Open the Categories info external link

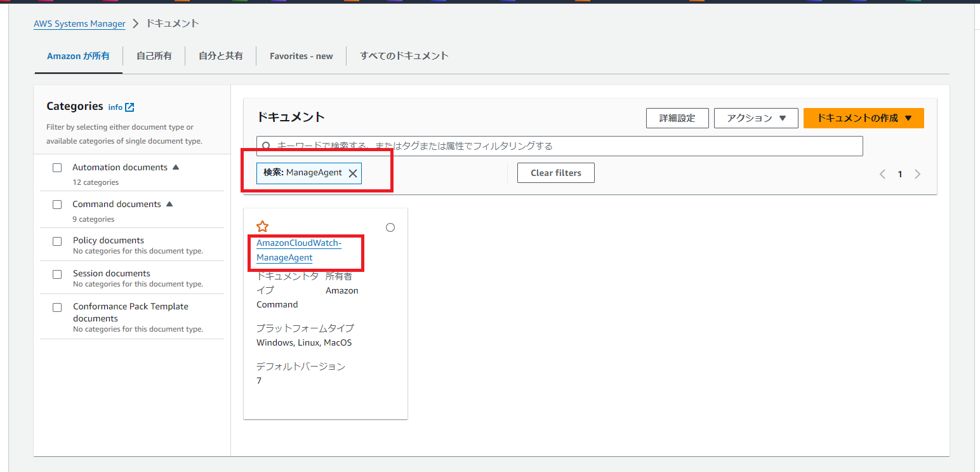[x=121, y=107]
